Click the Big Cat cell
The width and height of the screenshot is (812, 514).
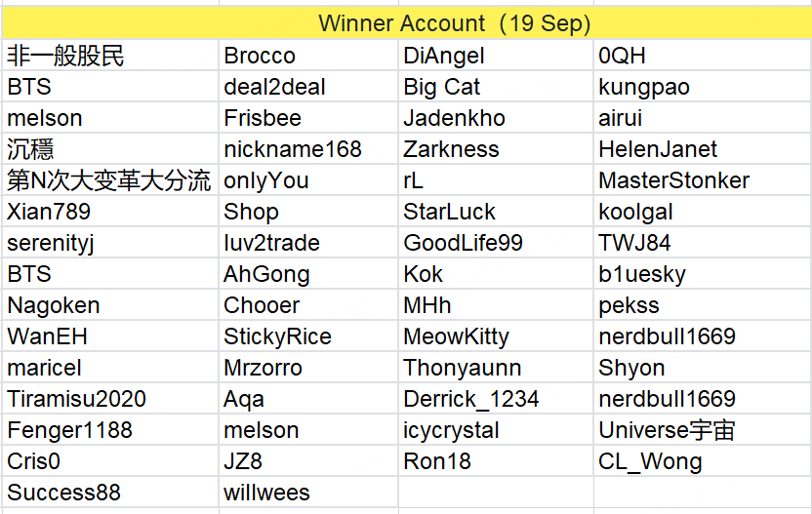[496, 87]
